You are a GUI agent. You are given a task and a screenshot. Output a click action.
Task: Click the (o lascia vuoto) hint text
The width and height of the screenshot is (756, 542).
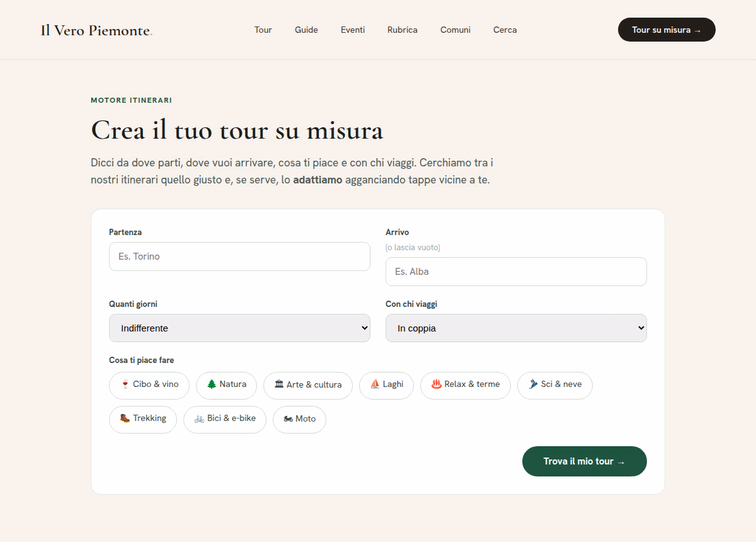pos(413,248)
